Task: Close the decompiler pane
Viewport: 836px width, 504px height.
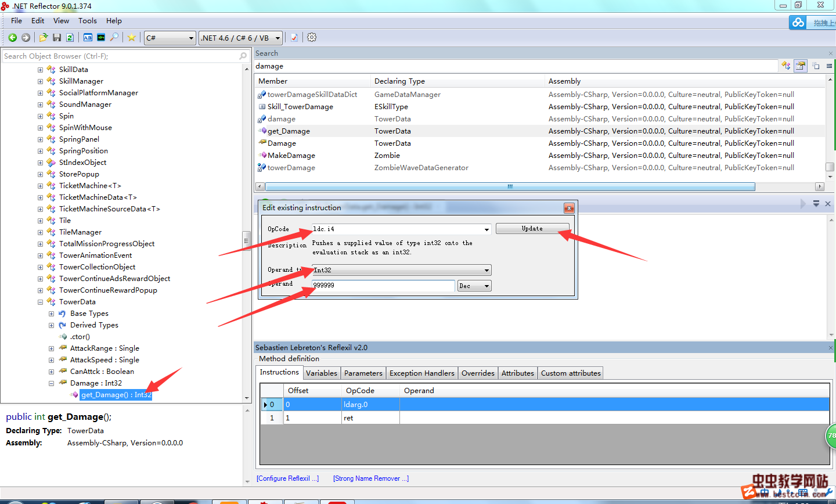Action: pos(828,204)
